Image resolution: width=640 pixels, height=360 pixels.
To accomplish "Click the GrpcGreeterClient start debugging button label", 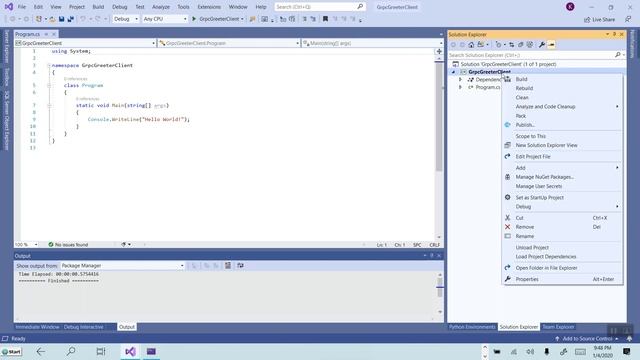I will coord(219,19).
